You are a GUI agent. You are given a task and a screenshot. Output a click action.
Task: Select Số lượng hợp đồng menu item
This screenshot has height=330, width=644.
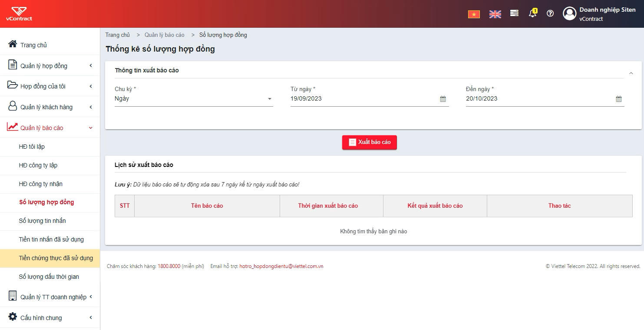tap(50, 202)
